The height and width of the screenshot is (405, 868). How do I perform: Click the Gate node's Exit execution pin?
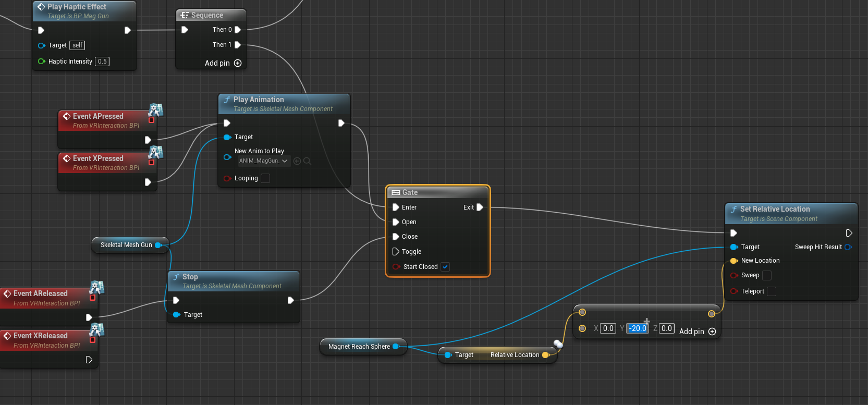(x=480, y=207)
